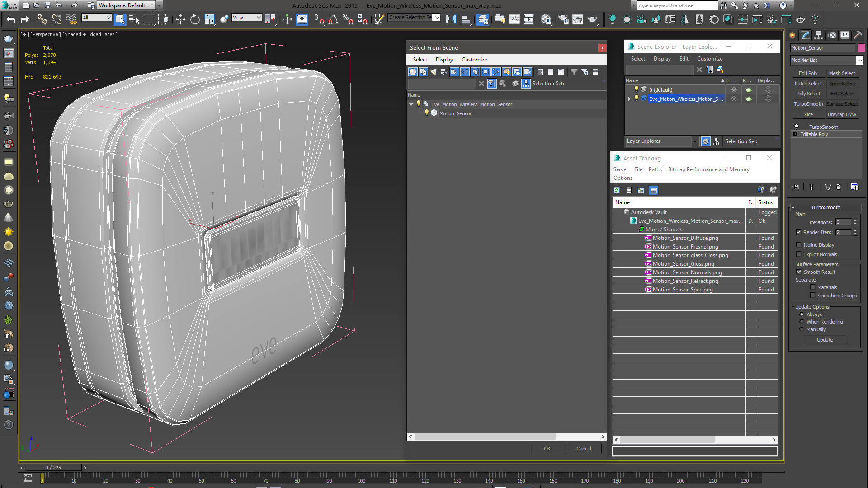Collapse Eve_Motion_Wireless_Motion_Sensor tree in Select From Scene
The width and height of the screenshot is (868, 488).
pos(411,104)
